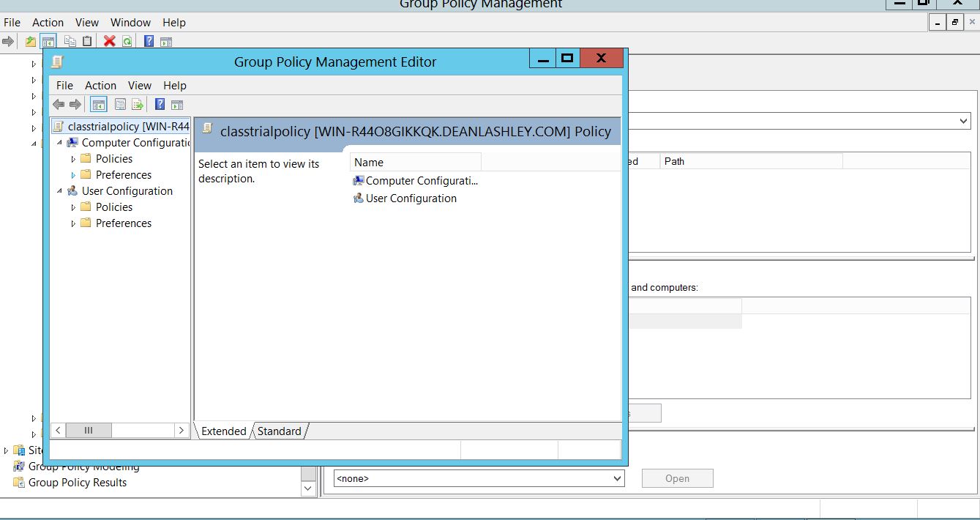The height and width of the screenshot is (520, 980).
Task: Collapse User Configuration node
Action: (59, 191)
